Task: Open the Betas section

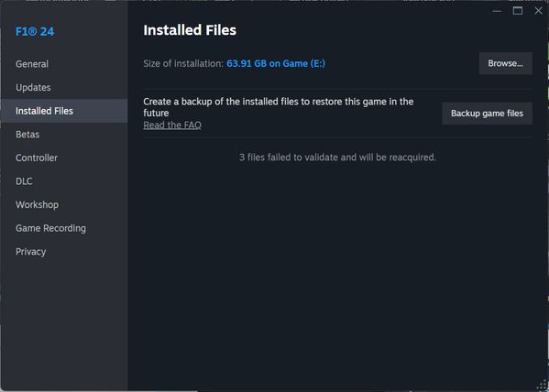Action: point(64,135)
